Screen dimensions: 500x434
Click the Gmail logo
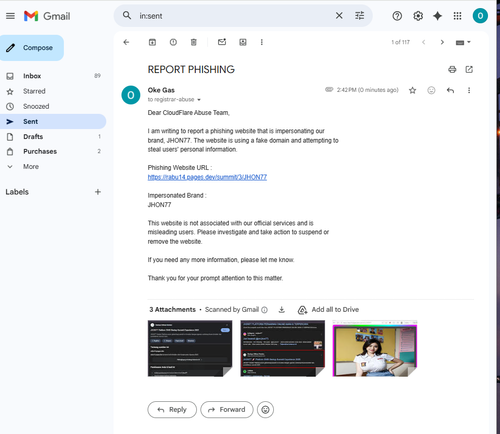(x=47, y=16)
